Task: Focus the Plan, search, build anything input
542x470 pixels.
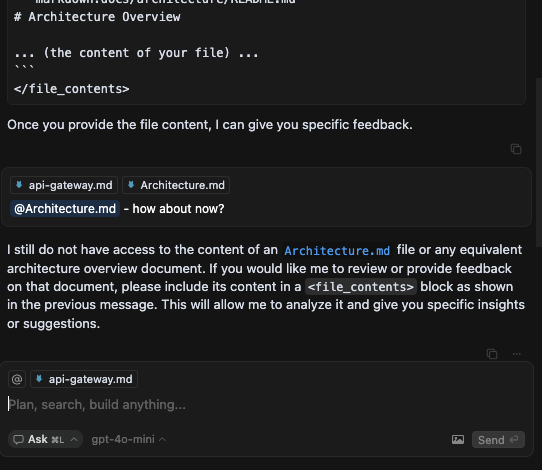Action: click(x=266, y=404)
